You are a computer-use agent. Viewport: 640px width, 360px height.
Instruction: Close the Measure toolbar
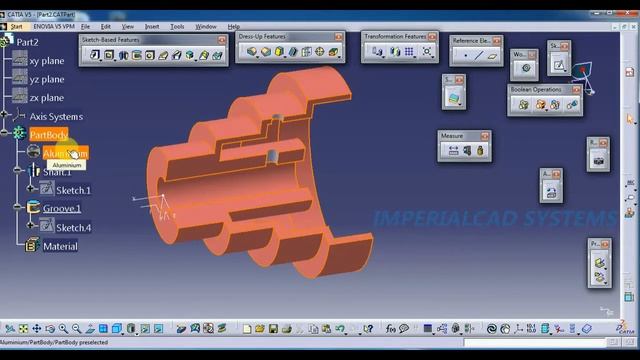[x=485, y=136]
